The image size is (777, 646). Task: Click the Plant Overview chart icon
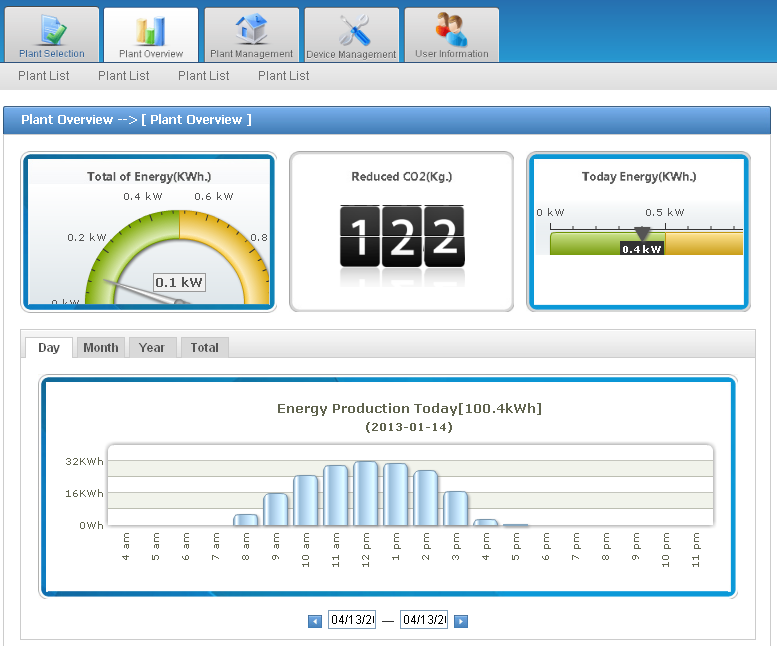point(151,31)
